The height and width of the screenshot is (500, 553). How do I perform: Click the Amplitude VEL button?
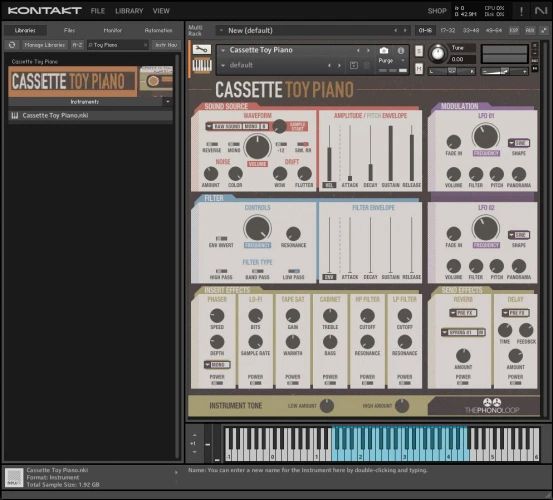click(x=329, y=185)
